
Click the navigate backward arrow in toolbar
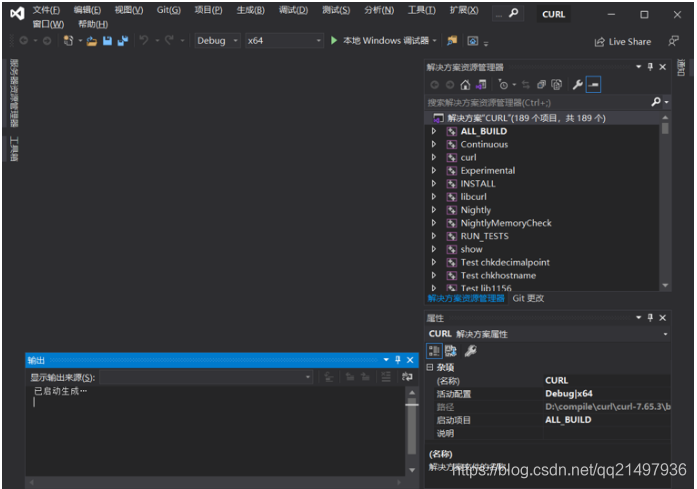24,41
